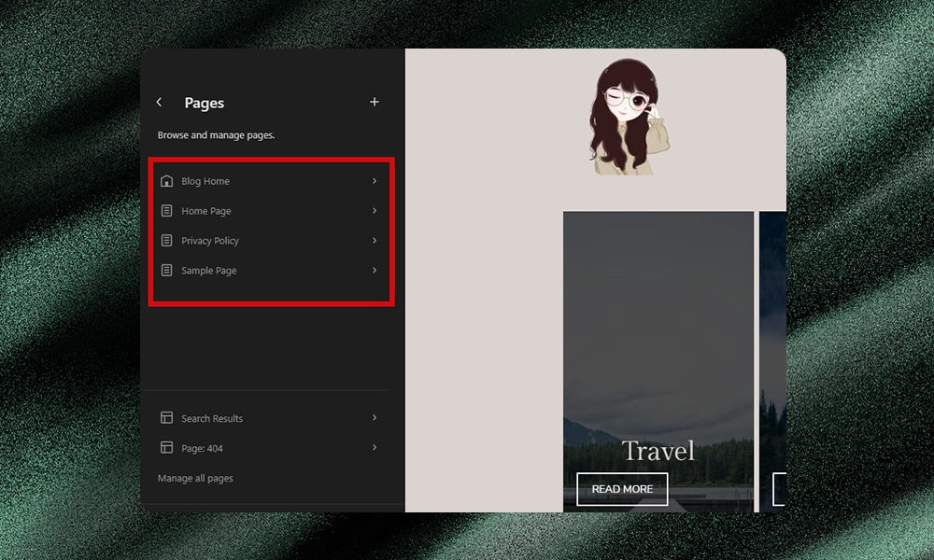Click the template icon next to Page: 404
934x560 pixels.
click(167, 448)
